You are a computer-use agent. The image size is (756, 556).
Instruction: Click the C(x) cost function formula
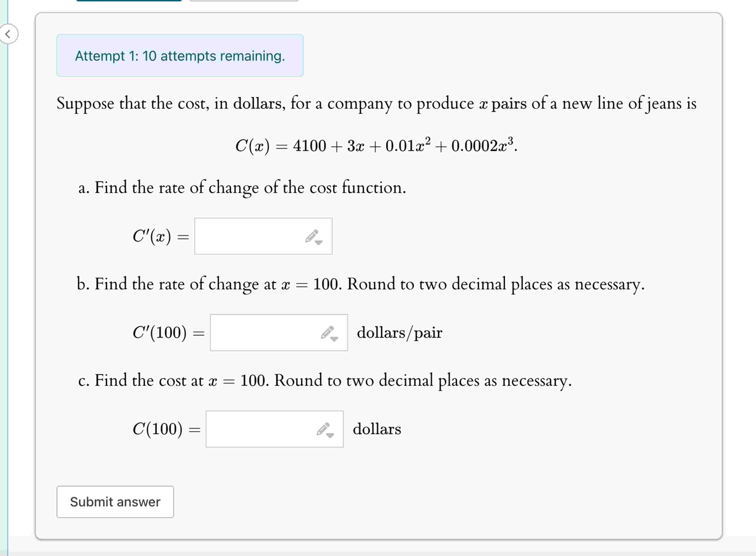click(376, 146)
